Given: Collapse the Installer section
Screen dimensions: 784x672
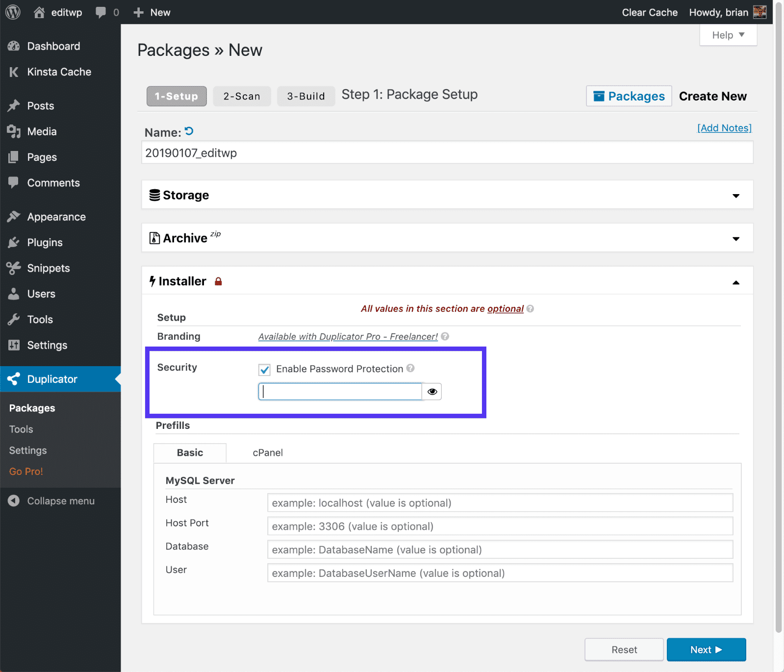Looking at the screenshot, I should tap(735, 282).
